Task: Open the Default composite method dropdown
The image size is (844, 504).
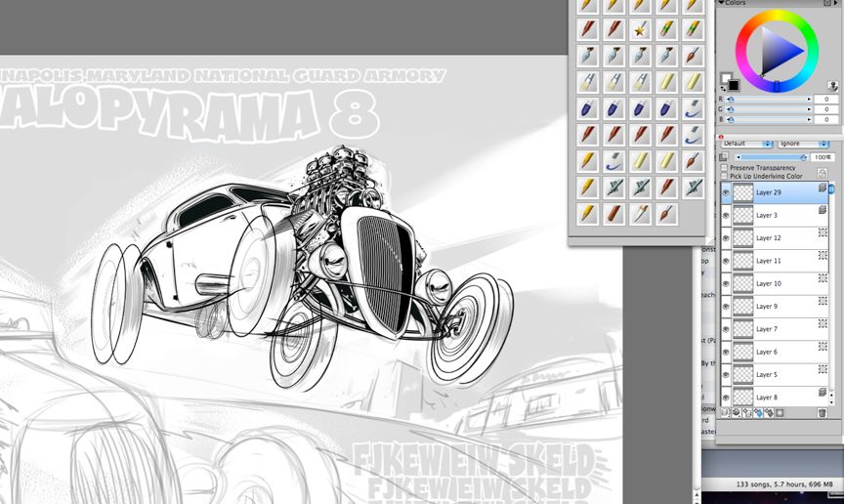Action: (x=747, y=144)
